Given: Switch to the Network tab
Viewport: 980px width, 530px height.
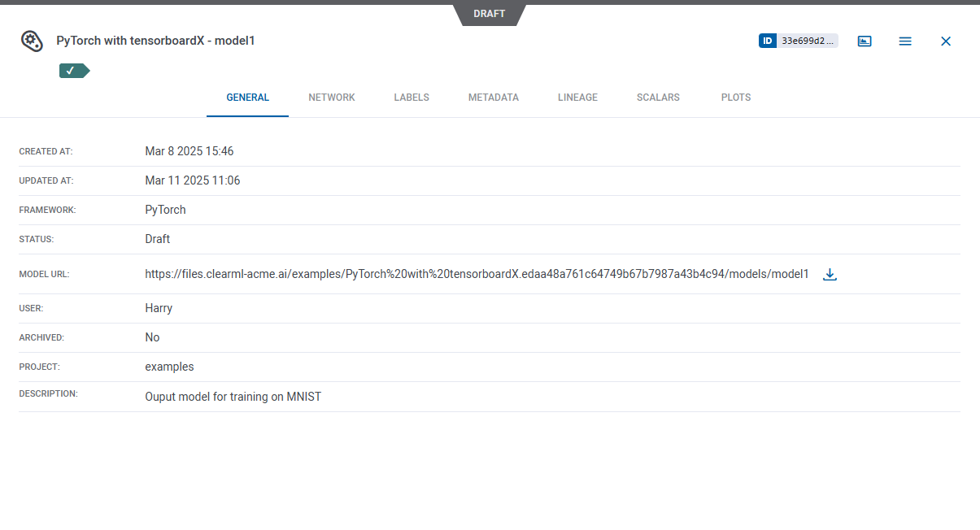Looking at the screenshot, I should [332, 98].
